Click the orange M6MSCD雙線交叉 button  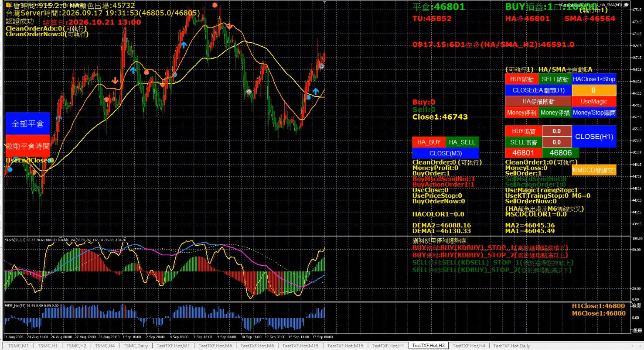[594, 170]
